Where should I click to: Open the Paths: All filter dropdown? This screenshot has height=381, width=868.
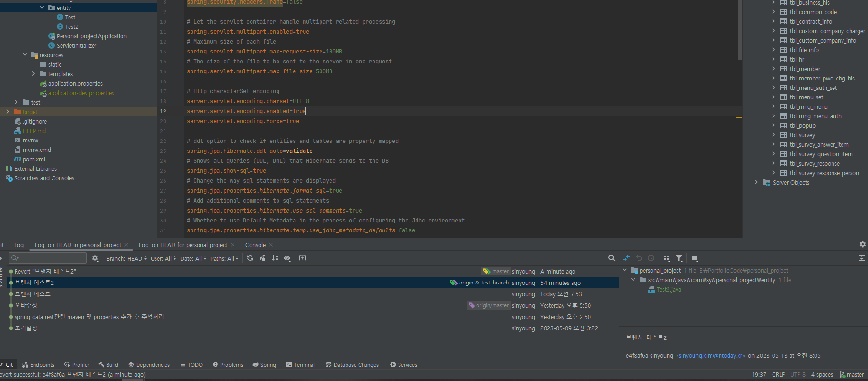point(224,258)
